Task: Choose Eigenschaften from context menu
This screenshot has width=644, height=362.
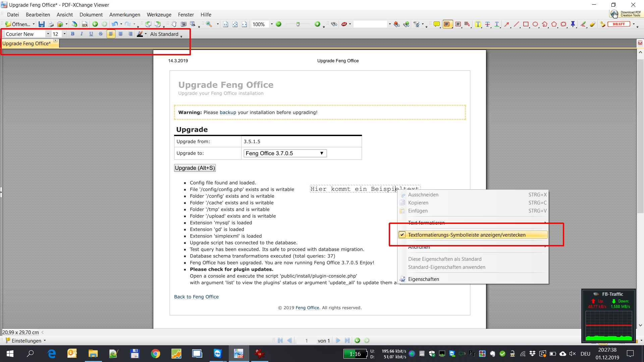Action: click(x=423, y=279)
